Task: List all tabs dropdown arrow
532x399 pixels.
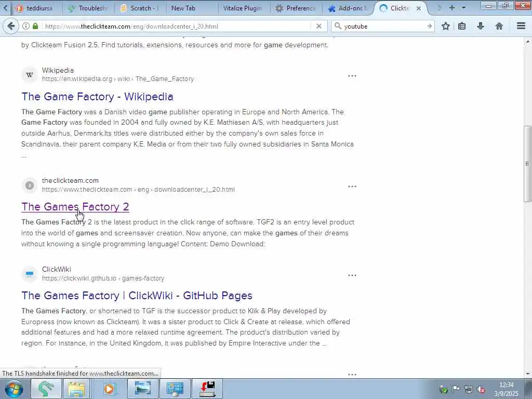Action: coord(463,8)
